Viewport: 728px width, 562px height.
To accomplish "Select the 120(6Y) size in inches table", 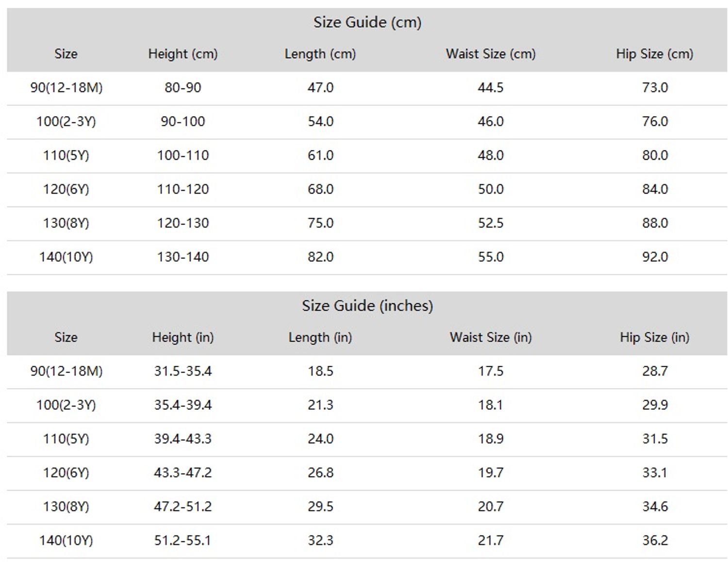I will (66, 473).
